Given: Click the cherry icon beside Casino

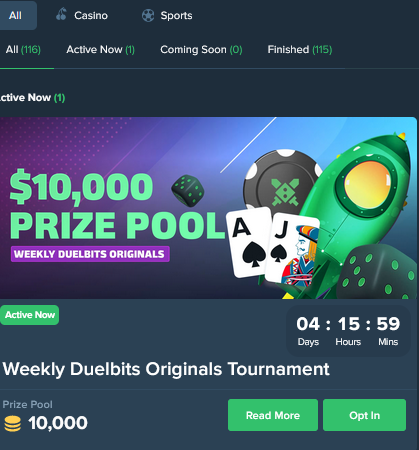Looking at the screenshot, I should coord(61,15).
